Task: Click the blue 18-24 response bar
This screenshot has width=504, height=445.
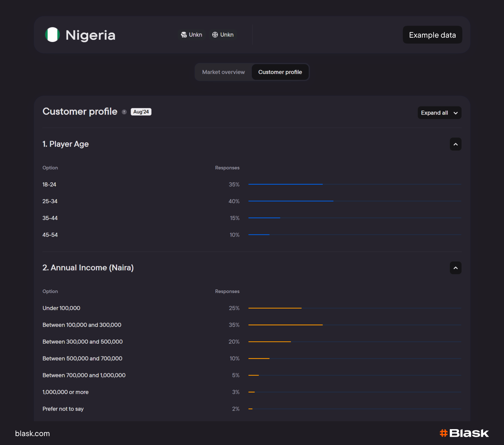Action: point(285,184)
